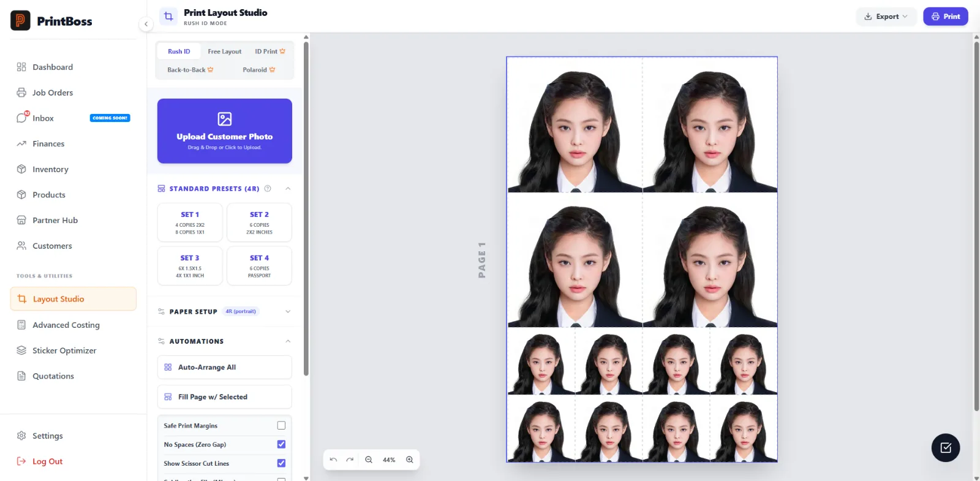Screen dimensions: 980x481
Task: Click the Partner Hub store icon
Action: [x=21, y=220]
